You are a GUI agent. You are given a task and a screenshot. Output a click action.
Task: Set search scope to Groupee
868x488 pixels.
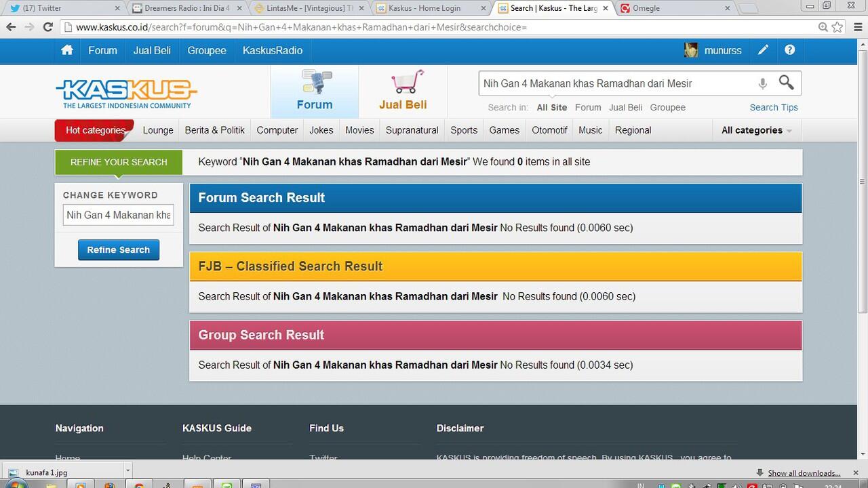tap(668, 107)
